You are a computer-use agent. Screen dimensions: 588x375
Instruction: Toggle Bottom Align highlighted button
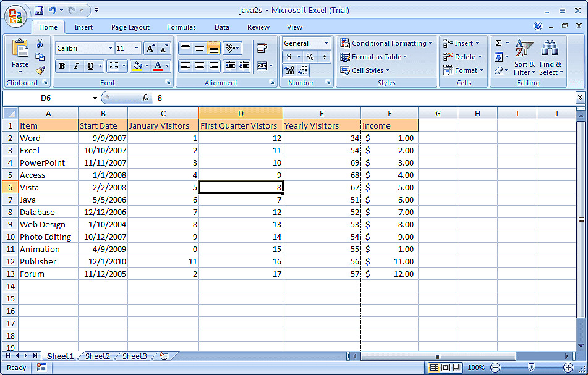coord(213,48)
